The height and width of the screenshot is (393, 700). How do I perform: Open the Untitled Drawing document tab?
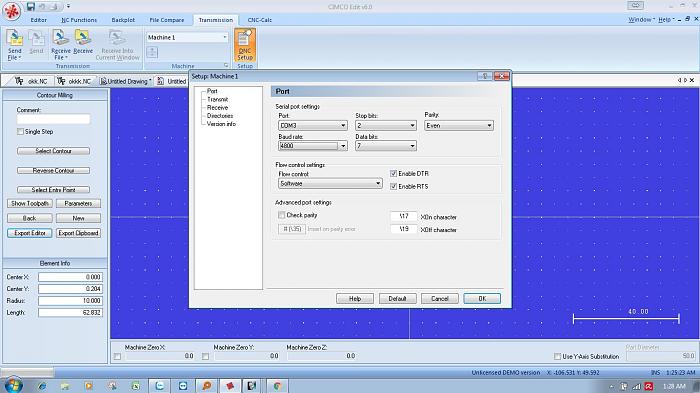tap(125, 81)
